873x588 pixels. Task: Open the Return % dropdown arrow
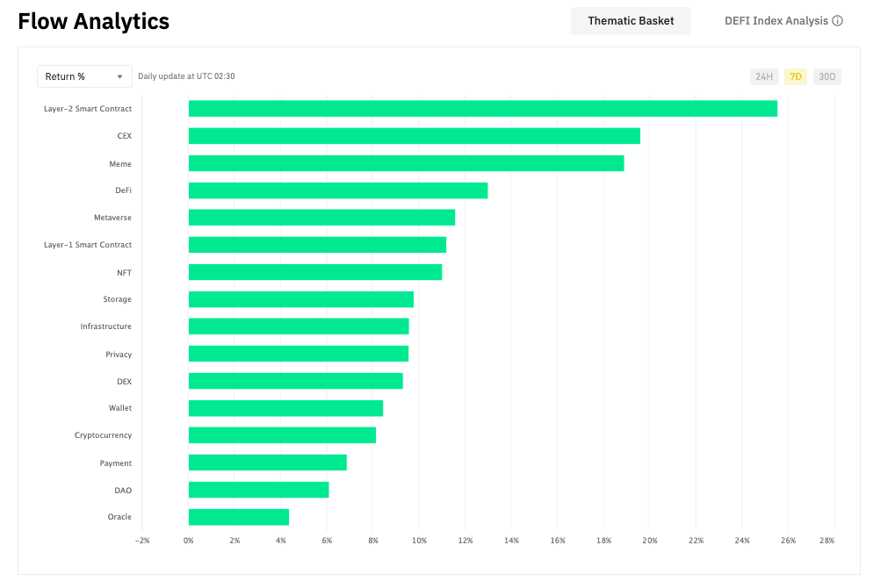[119, 76]
